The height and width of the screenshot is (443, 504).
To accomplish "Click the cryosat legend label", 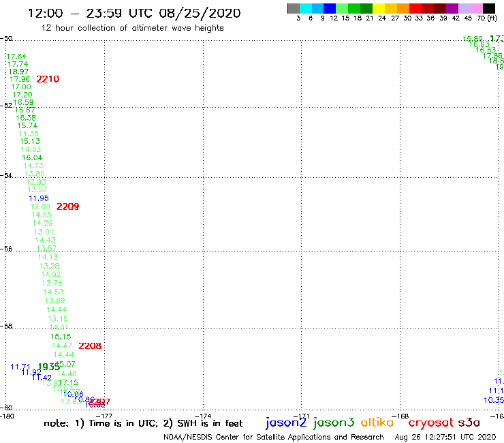I will tap(430, 423).
